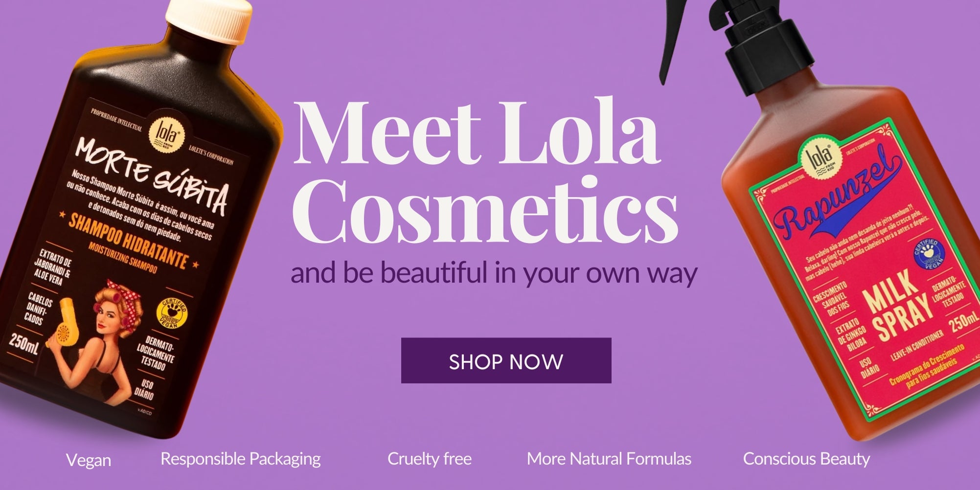Click the tagline 'and be beautiful in your own way'

click(x=494, y=273)
